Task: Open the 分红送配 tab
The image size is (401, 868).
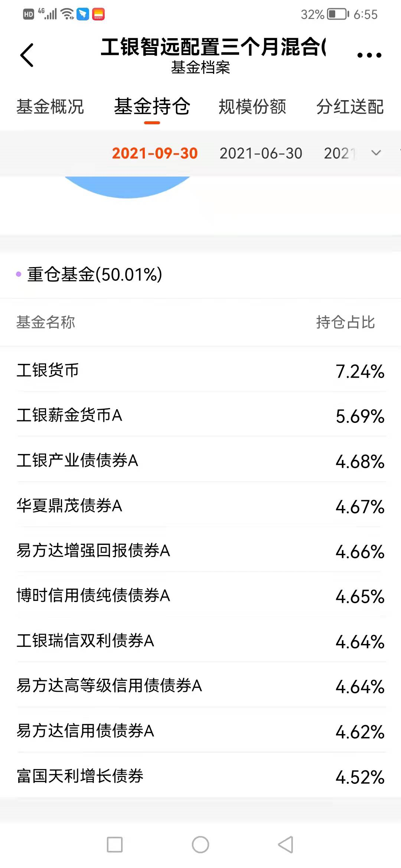Action: point(350,107)
